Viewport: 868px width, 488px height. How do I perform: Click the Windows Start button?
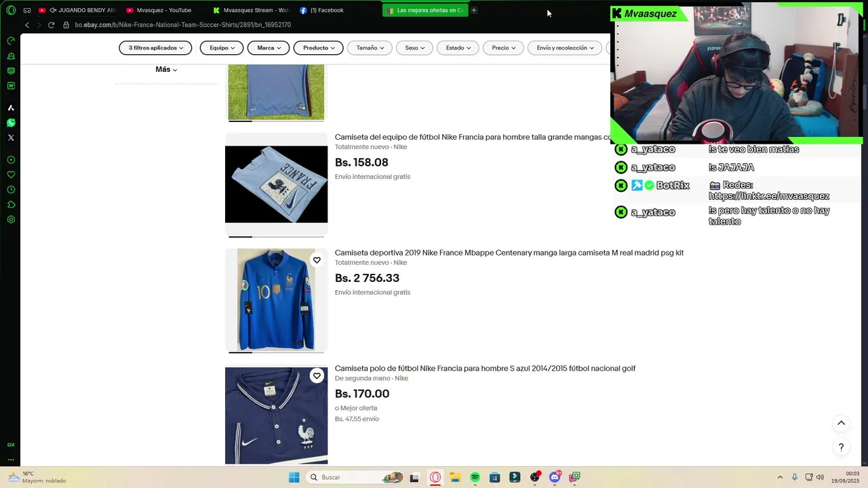click(294, 477)
